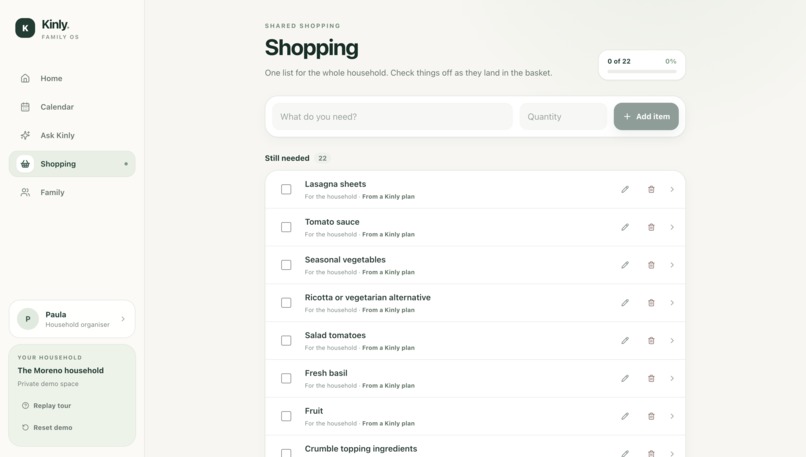Expand Fresh basil details chevron
The image size is (806, 457).
pyautogui.click(x=672, y=378)
